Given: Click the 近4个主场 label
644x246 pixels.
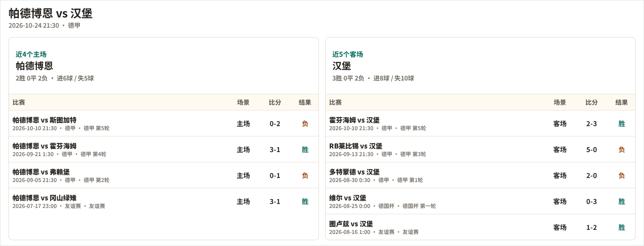Looking at the screenshot, I should [31, 54].
